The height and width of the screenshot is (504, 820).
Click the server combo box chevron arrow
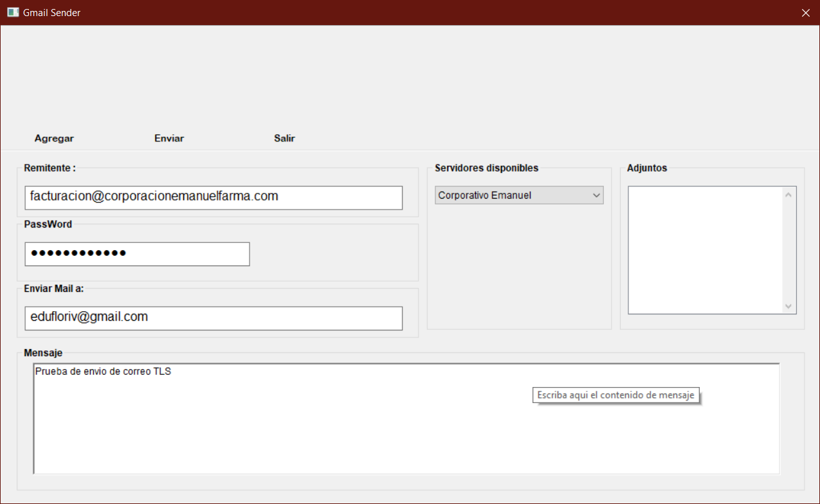(596, 195)
